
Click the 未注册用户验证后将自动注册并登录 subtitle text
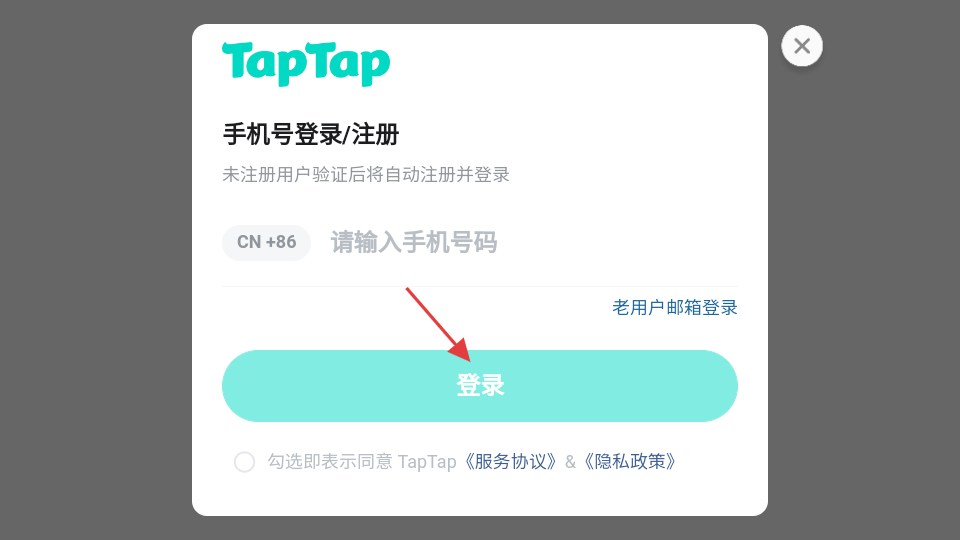[366, 174]
